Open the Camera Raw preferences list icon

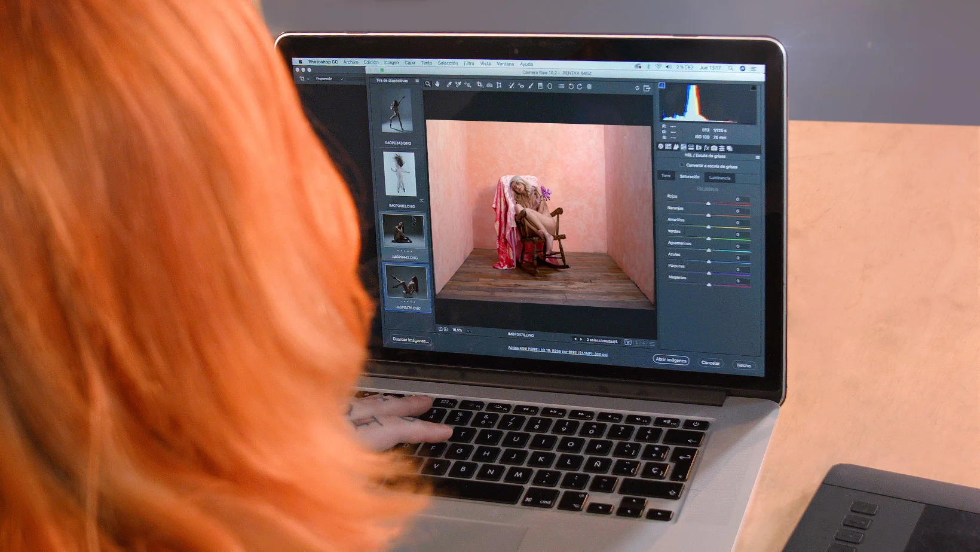click(x=561, y=86)
